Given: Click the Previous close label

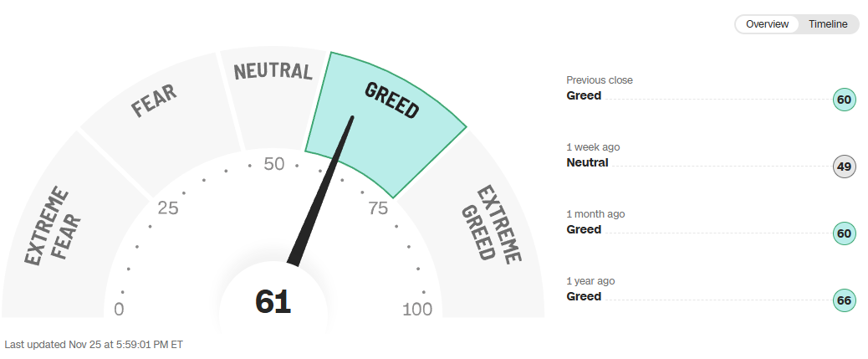Looking at the screenshot, I should [600, 80].
